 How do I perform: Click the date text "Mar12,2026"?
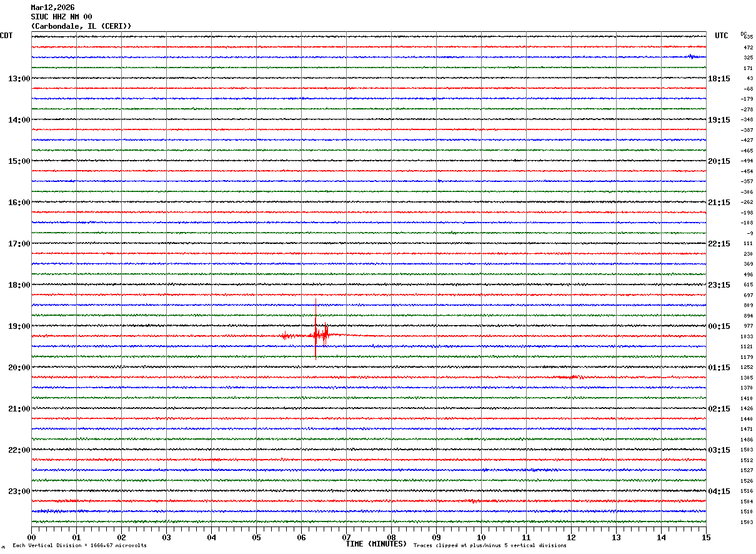[x=52, y=8]
